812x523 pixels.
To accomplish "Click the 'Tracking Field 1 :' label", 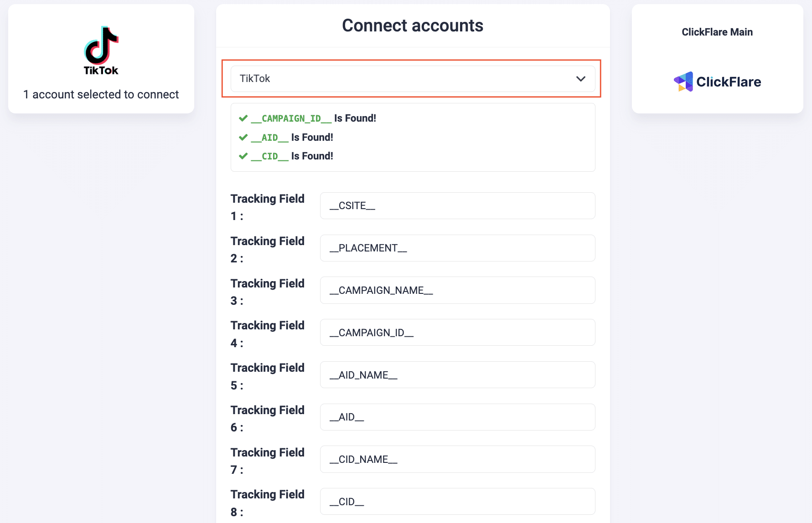I will [x=268, y=207].
